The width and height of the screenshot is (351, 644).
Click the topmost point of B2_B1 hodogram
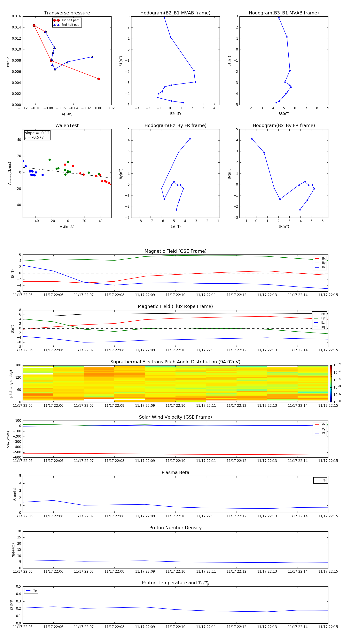pyautogui.click(x=164, y=18)
